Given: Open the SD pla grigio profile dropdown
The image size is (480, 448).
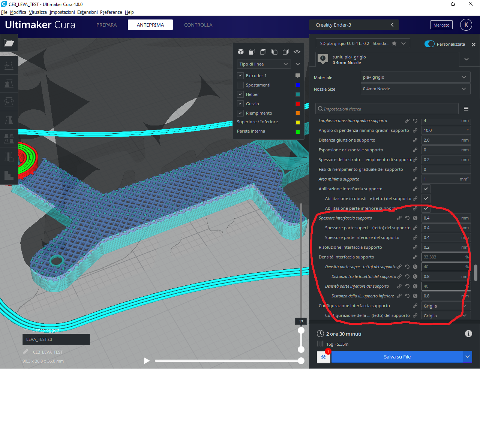Looking at the screenshot, I should click(363, 43).
